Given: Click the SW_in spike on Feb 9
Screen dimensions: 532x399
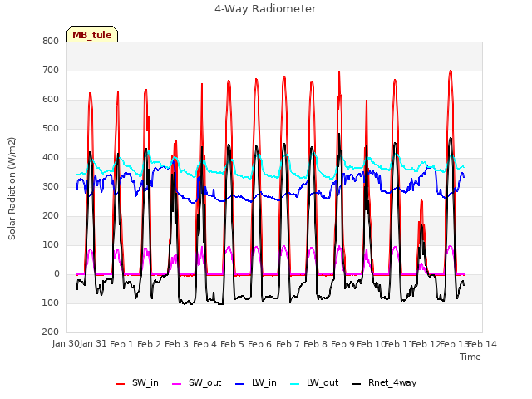Looking at the screenshot, I should click(339, 72).
